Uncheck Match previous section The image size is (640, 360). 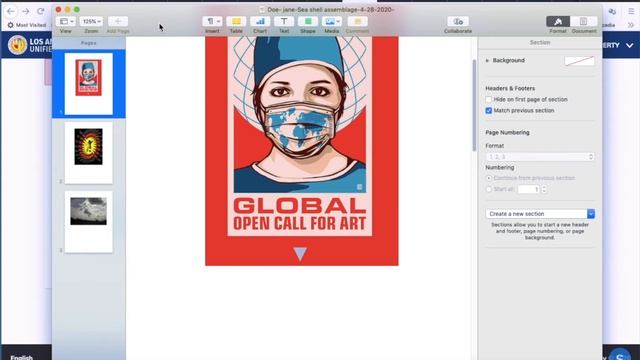click(489, 111)
